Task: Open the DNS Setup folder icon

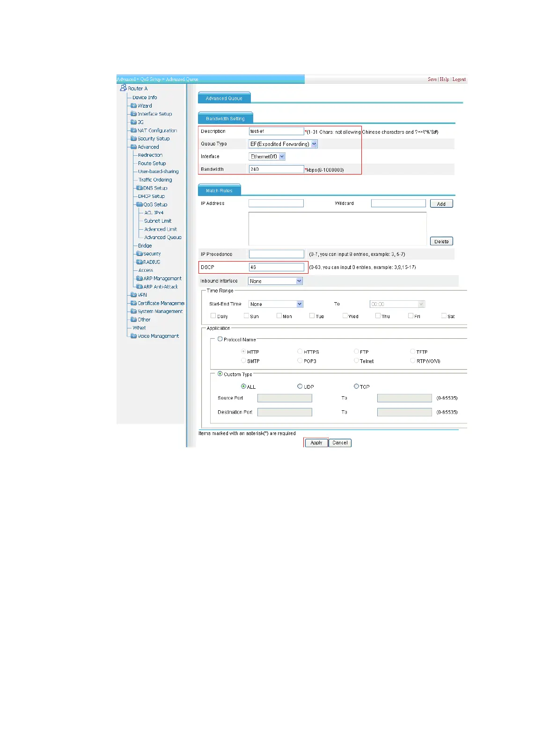Action: (139, 188)
